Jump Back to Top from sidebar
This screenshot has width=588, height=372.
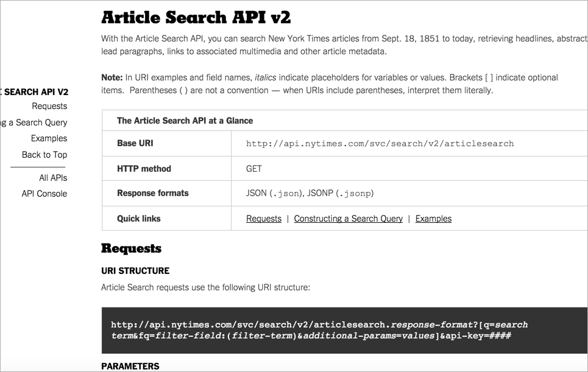tap(44, 155)
